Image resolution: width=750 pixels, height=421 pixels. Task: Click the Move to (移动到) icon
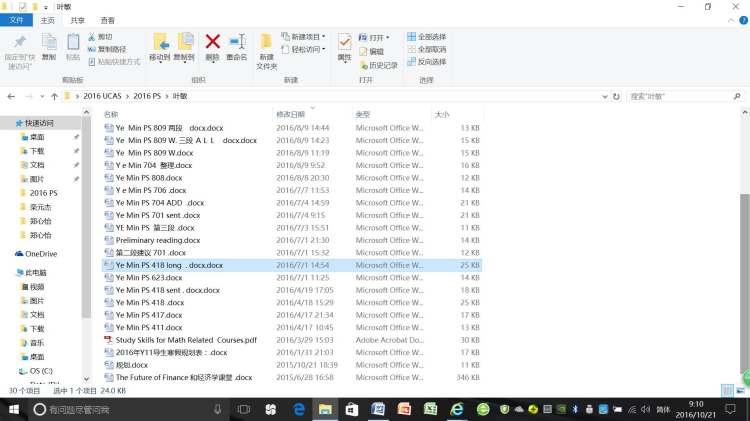[160, 42]
